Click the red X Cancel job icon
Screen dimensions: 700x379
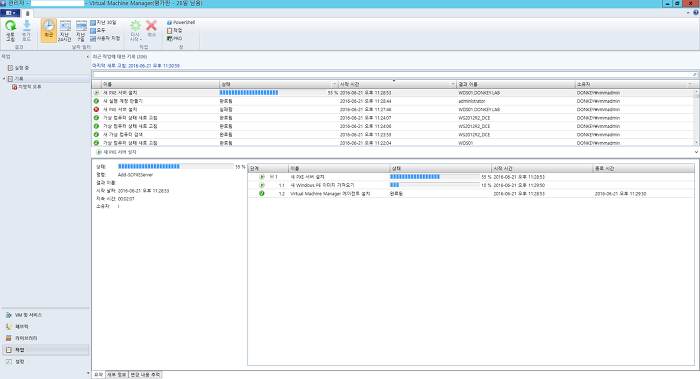tap(151, 26)
